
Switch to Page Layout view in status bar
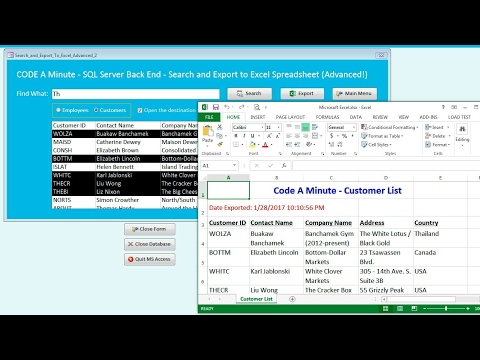coord(400,309)
